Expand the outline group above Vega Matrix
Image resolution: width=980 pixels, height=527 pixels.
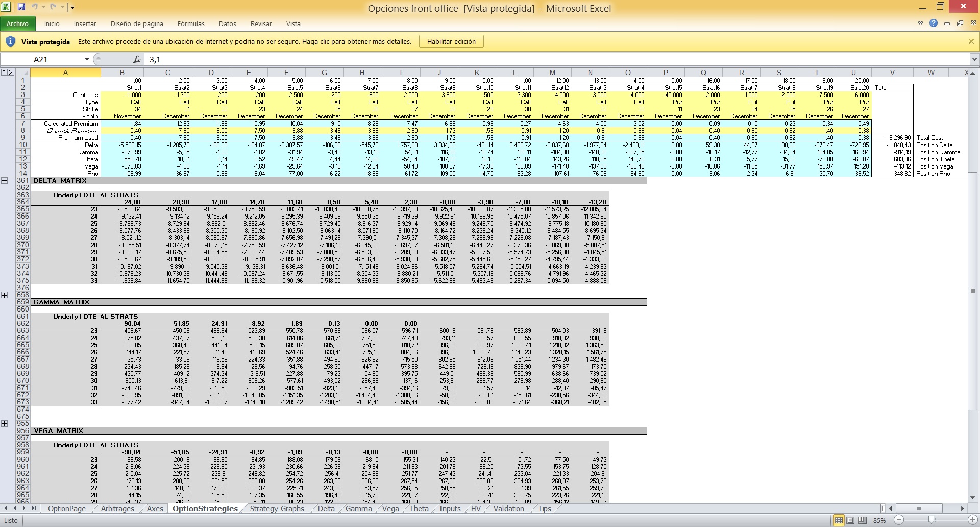pyautogui.click(x=5, y=423)
